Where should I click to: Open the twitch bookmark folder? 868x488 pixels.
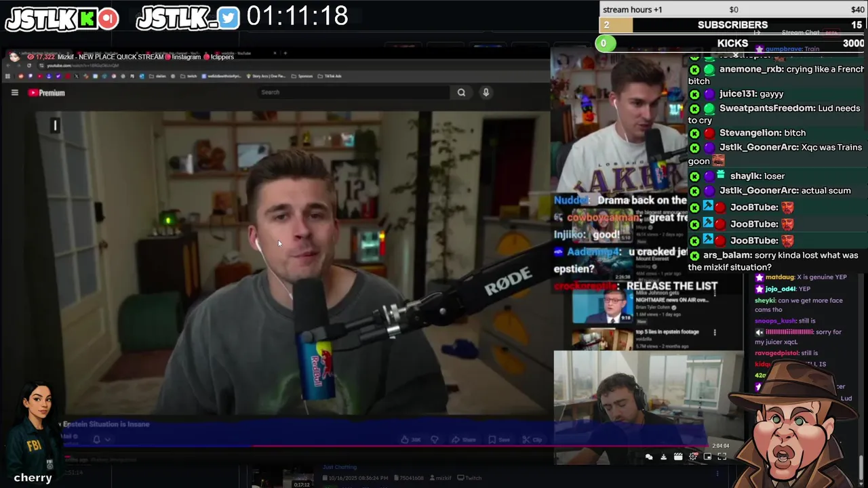tap(189, 76)
